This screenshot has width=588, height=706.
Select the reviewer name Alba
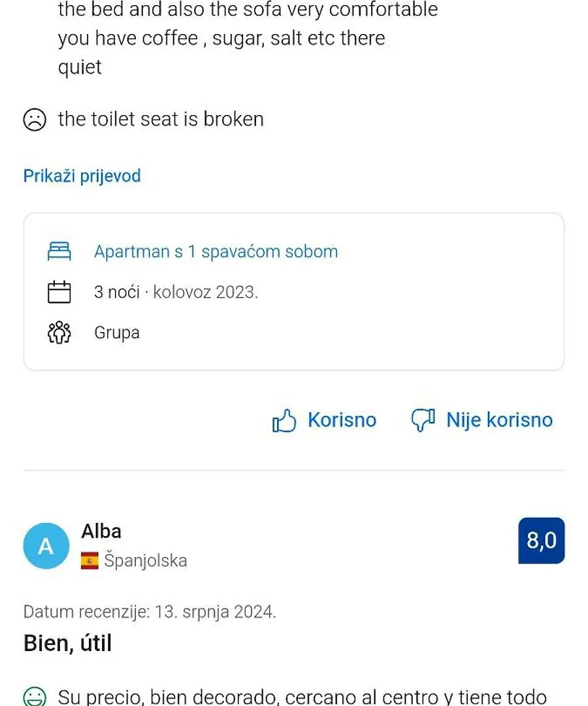pyautogui.click(x=101, y=531)
